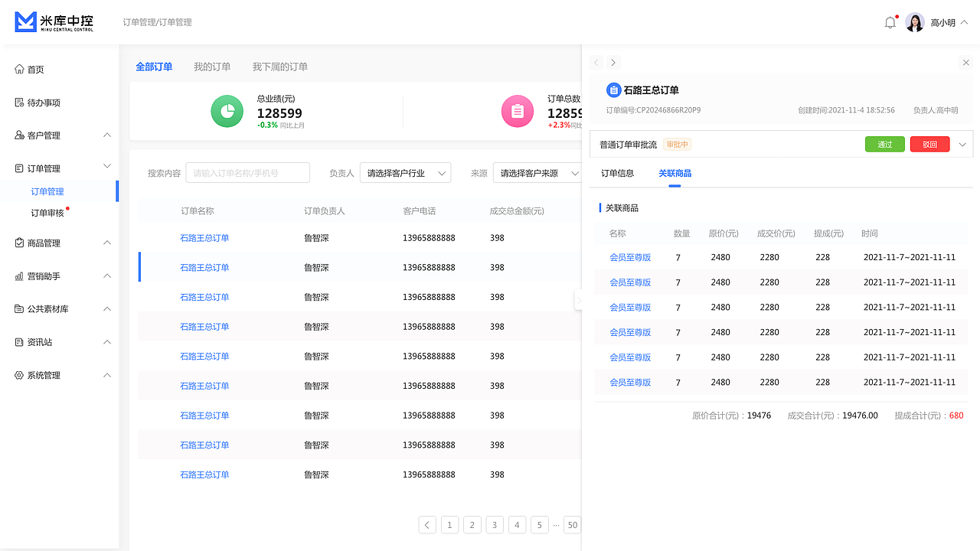
Task: Go to next order in detail panel
Action: [x=612, y=63]
